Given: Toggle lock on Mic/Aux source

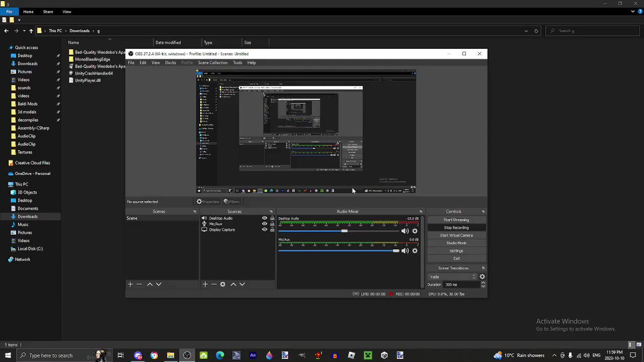Looking at the screenshot, I should point(272,224).
